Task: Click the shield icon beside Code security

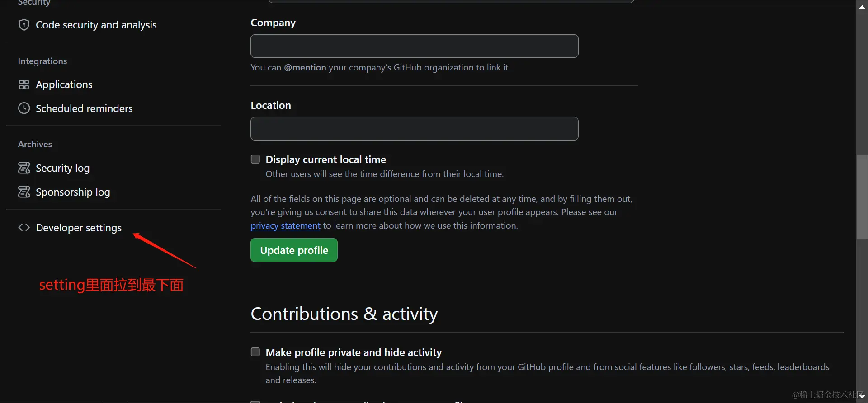Action: (24, 25)
